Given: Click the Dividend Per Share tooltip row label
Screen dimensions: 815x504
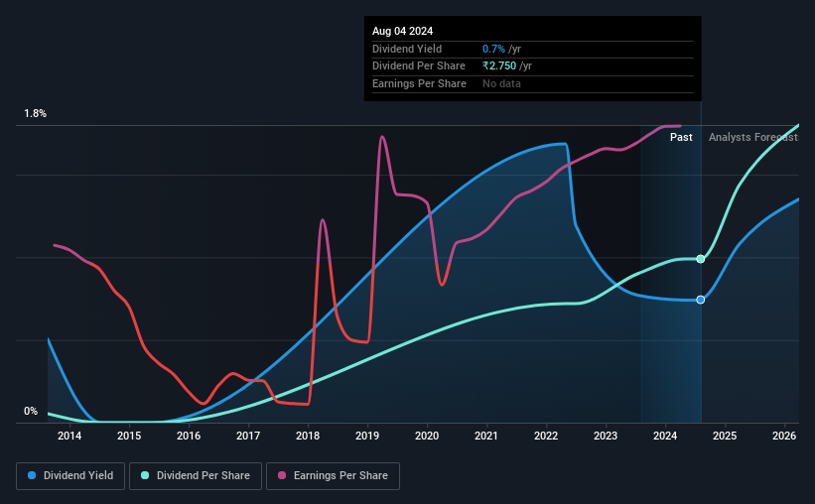Looking at the screenshot, I should pos(418,66).
